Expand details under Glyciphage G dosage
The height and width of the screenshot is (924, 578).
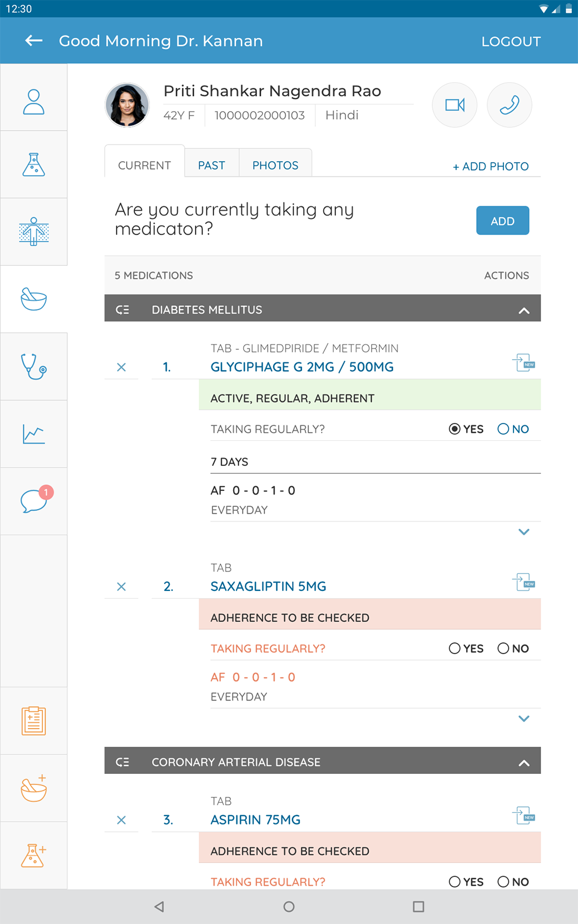[x=523, y=532]
